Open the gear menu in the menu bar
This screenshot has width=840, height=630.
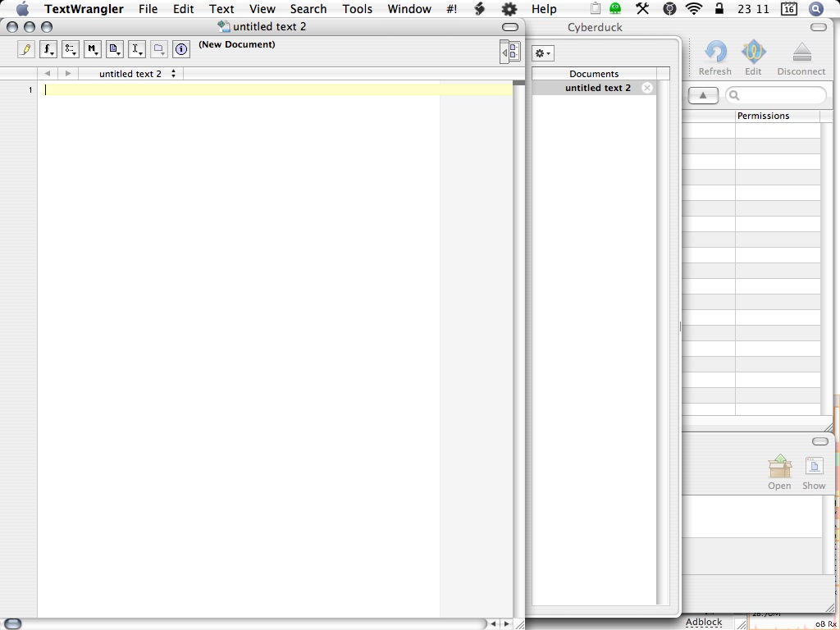[x=509, y=8]
